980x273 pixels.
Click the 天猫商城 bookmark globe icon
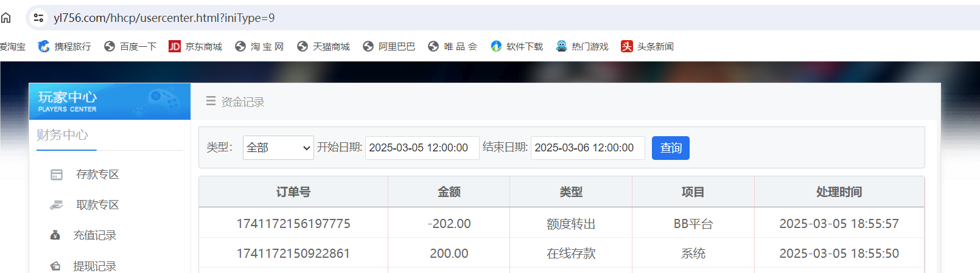[x=303, y=46]
